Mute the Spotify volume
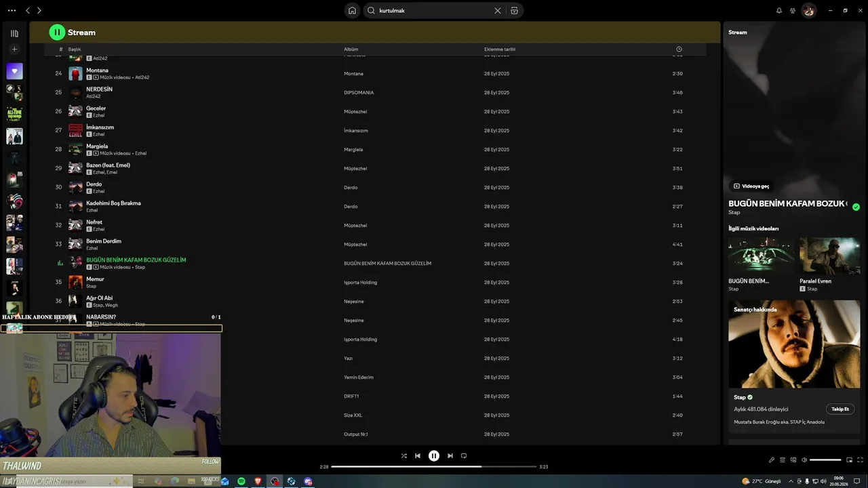 [804, 460]
